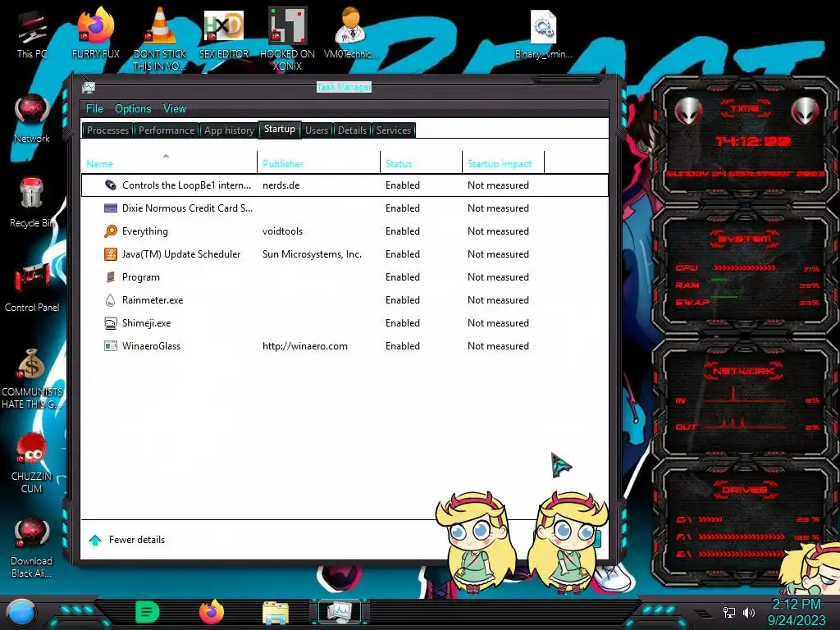
Task: Switch to the App history tab
Action: [229, 130]
